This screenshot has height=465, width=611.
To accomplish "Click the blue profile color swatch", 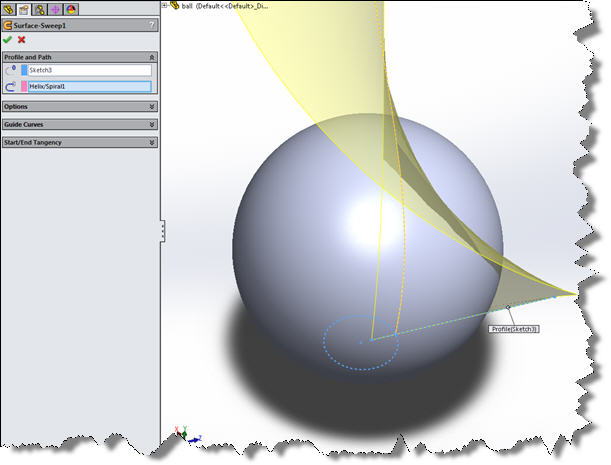I will [25, 71].
